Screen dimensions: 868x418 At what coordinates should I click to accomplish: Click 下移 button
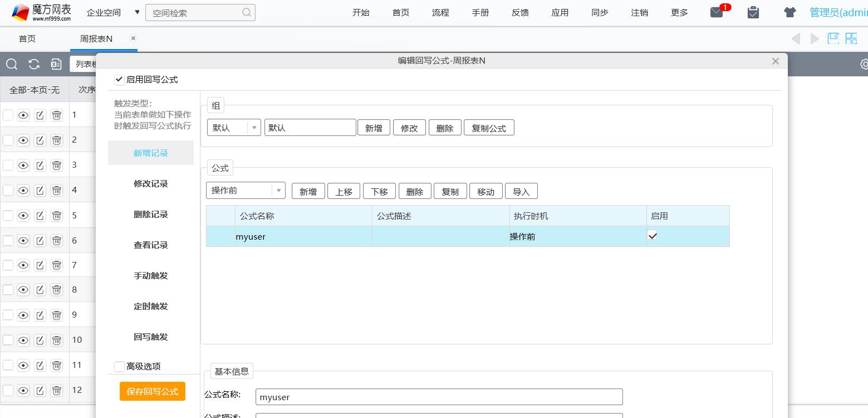tap(379, 191)
